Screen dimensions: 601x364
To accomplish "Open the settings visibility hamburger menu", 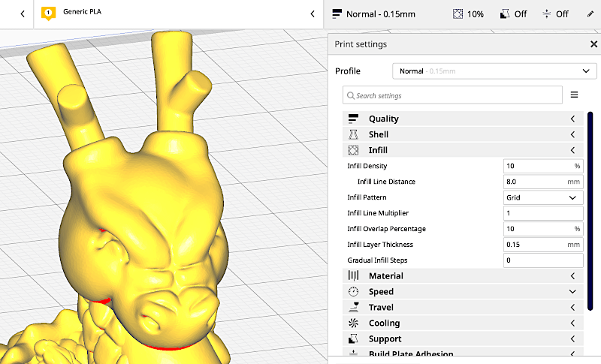I will coord(574,95).
